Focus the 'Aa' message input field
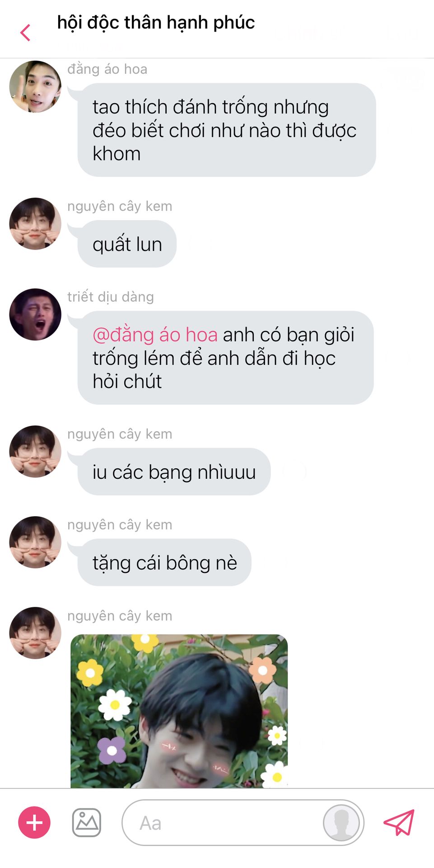The height and width of the screenshot is (868, 434). (x=243, y=822)
